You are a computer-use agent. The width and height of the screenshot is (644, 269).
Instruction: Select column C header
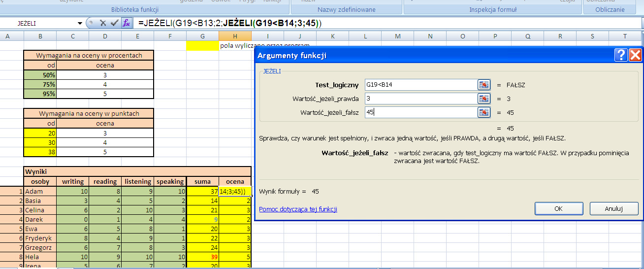72,36
